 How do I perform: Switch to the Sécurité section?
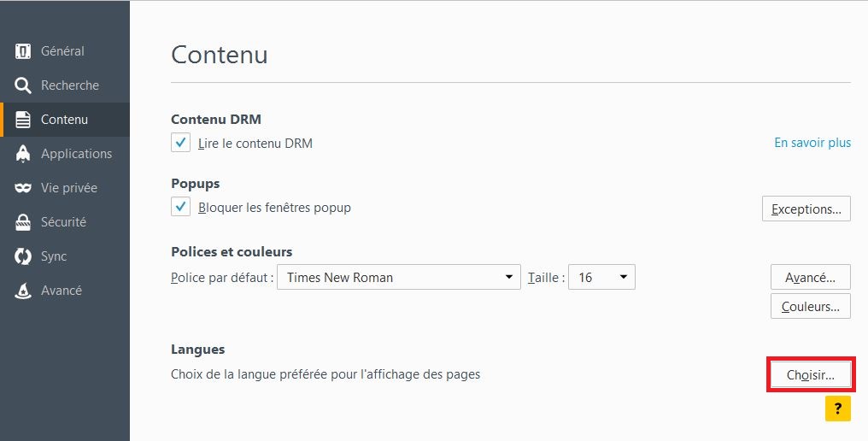tap(63, 222)
